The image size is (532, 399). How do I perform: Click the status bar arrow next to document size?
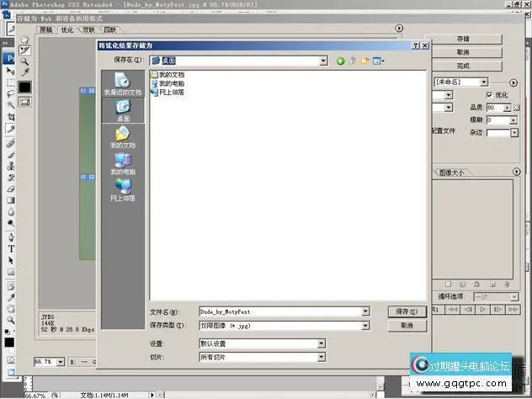point(152,395)
